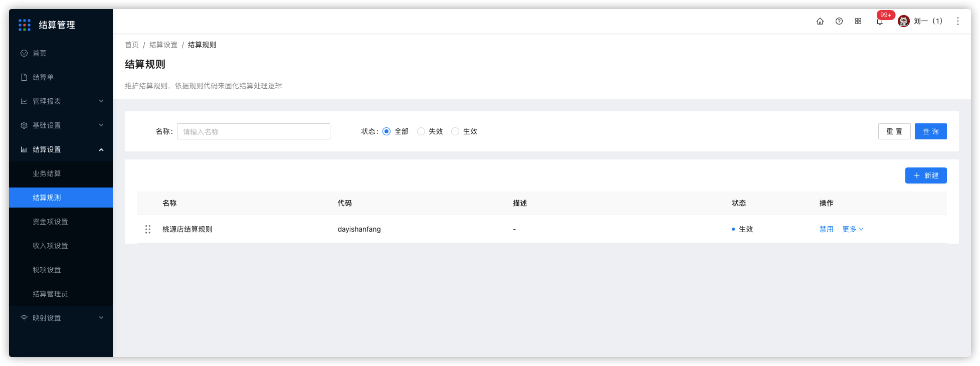Expand the 基础设置 menu chevron
Image resolution: width=980 pixels, height=366 pixels.
101,125
